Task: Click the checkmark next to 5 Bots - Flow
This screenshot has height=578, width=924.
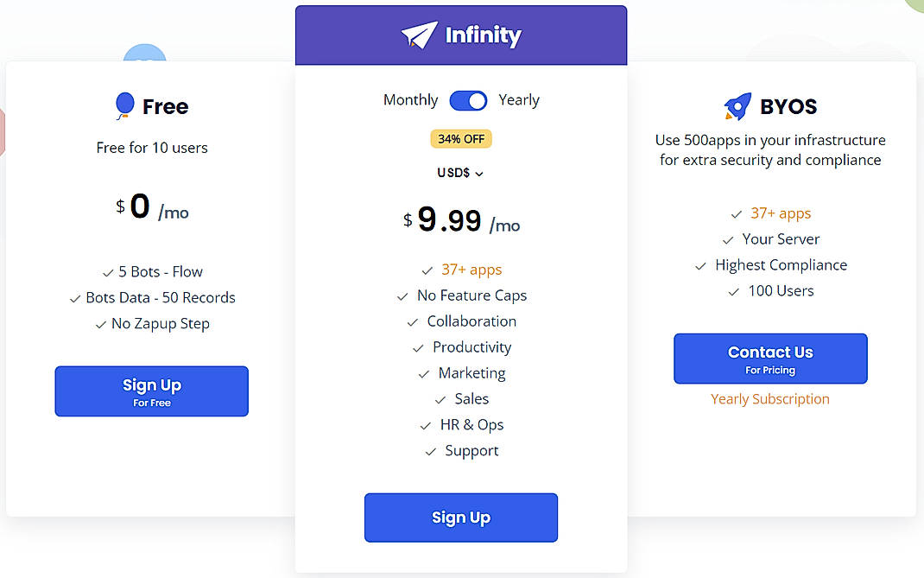Action: [107, 271]
